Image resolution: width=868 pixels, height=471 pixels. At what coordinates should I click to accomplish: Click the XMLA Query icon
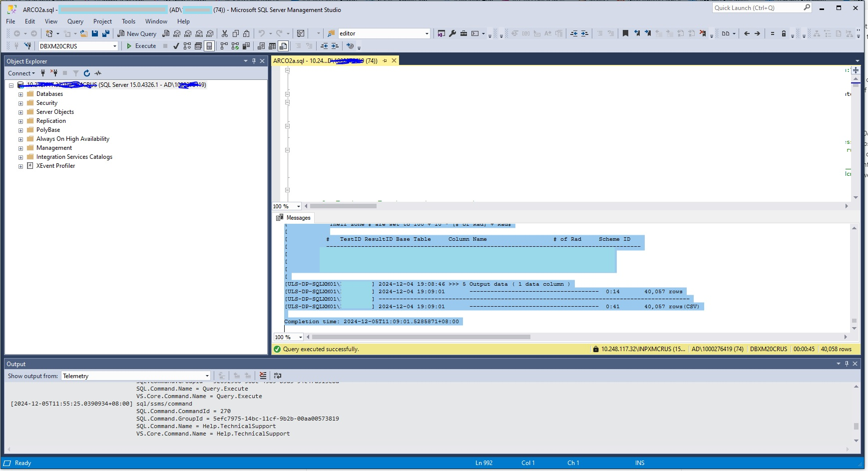click(199, 33)
